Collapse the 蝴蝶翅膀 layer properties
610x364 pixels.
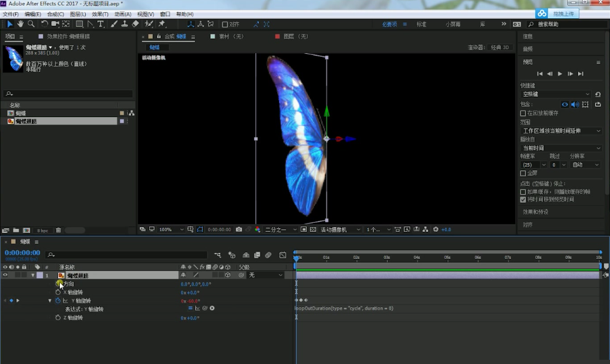tap(33, 275)
